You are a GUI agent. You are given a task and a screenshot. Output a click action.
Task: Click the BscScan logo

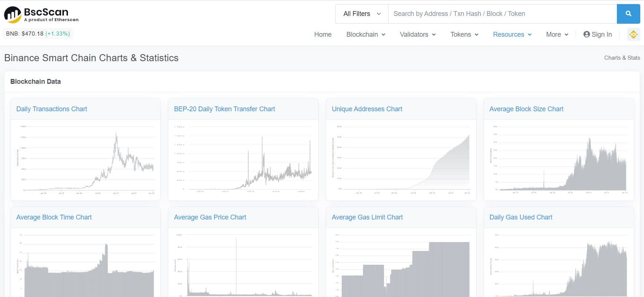pos(41,14)
